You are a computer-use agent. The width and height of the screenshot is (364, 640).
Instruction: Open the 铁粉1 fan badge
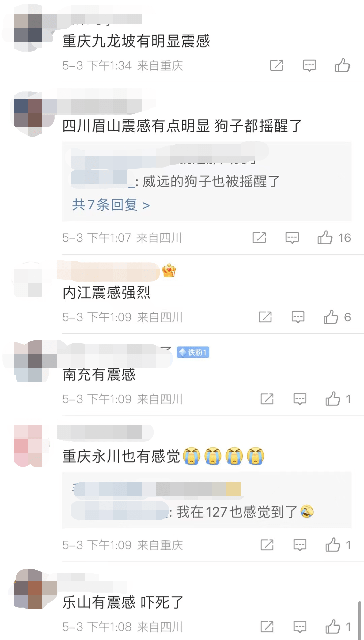[193, 352]
